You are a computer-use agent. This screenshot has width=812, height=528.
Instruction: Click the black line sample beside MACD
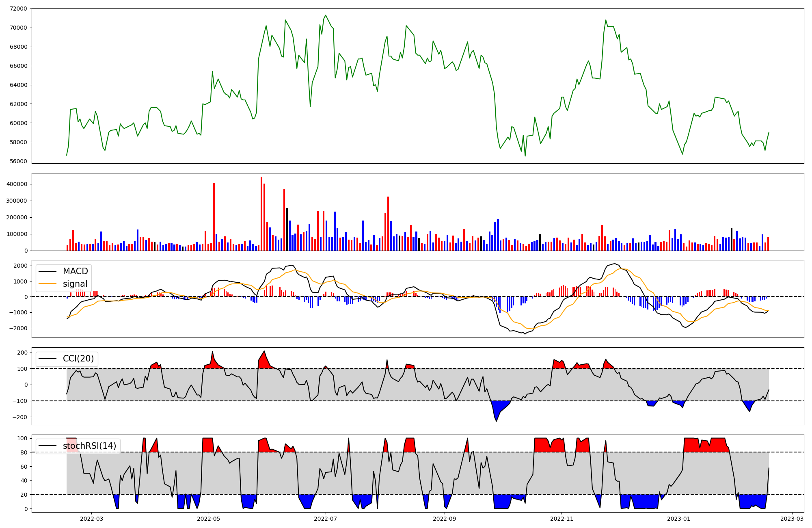click(x=48, y=271)
